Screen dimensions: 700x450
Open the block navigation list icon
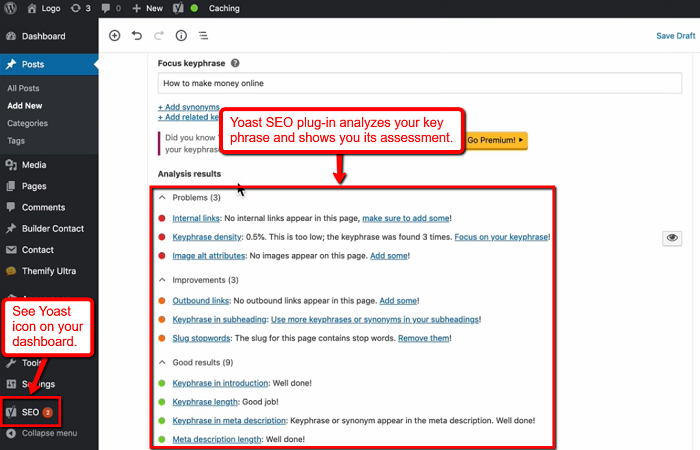[x=203, y=36]
